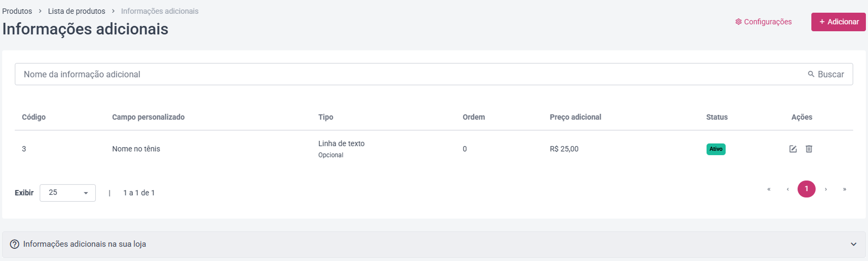Go to the previous page arrow

coord(788,189)
